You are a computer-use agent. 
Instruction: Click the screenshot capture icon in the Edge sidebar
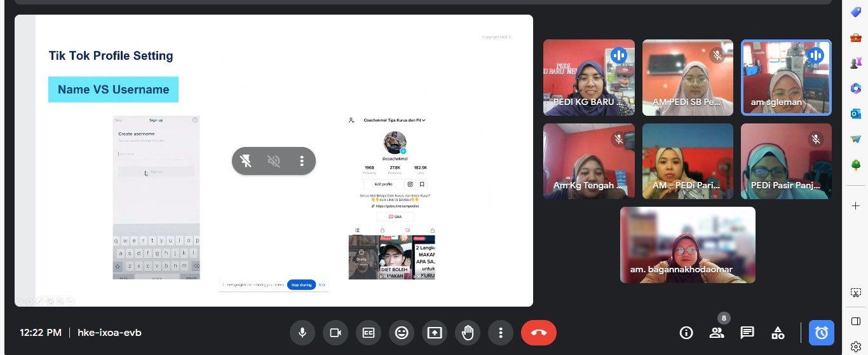click(855, 292)
